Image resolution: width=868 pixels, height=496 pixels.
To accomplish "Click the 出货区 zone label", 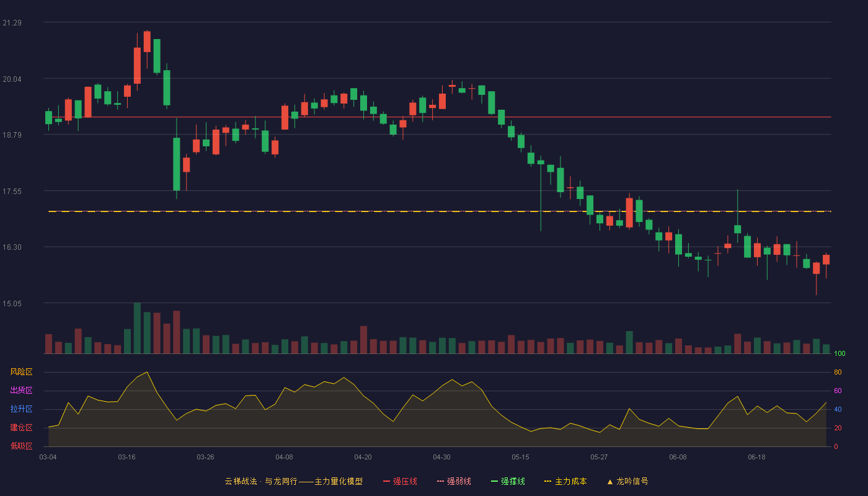I will tap(21, 391).
